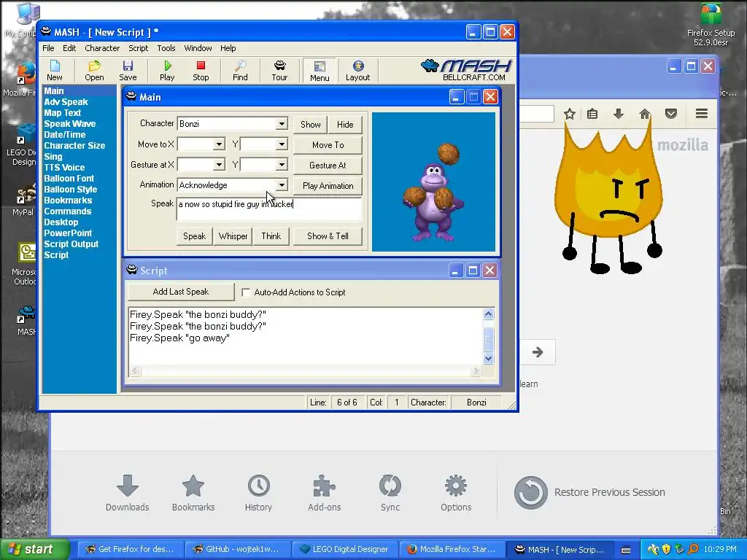Expand the Gesture at Y dropdown
This screenshot has height=560, width=747.
(282, 165)
